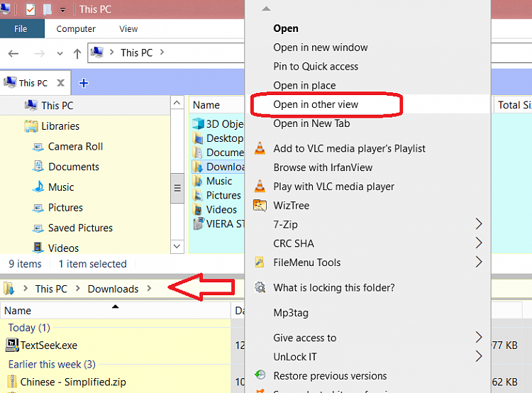Close the This PC tab
The width and height of the screenshot is (532, 393).
(x=60, y=83)
